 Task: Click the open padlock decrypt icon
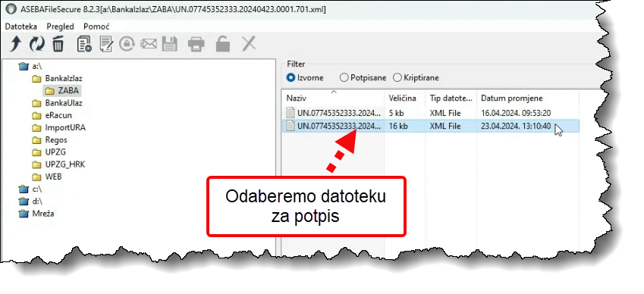(222, 43)
